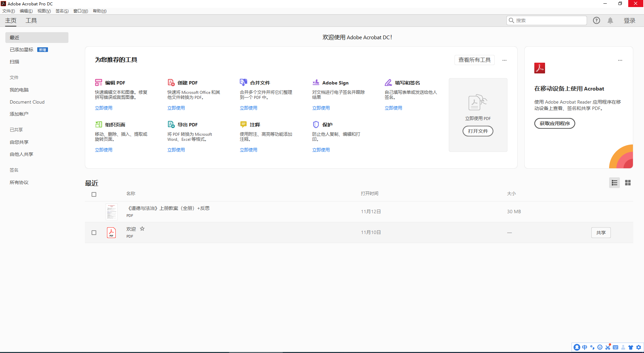Click the Protect (保护) shield icon
644x353 pixels.
(316, 124)
